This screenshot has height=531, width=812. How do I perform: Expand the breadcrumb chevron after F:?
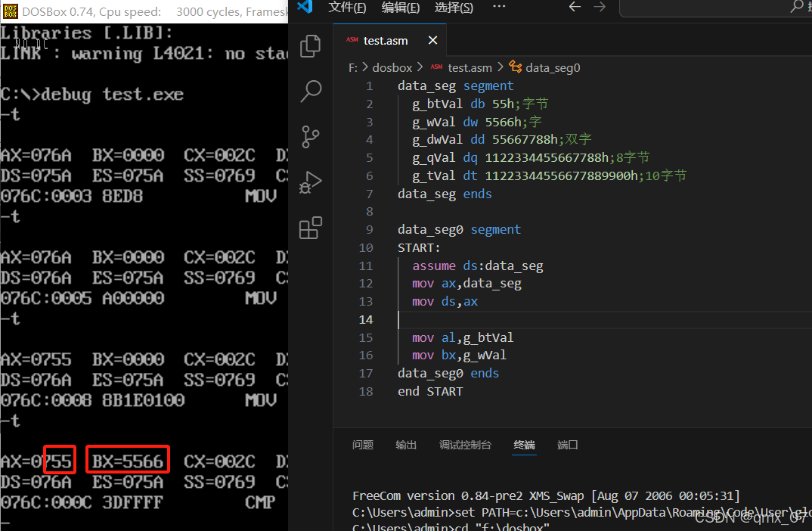click(x=365, y=67)
